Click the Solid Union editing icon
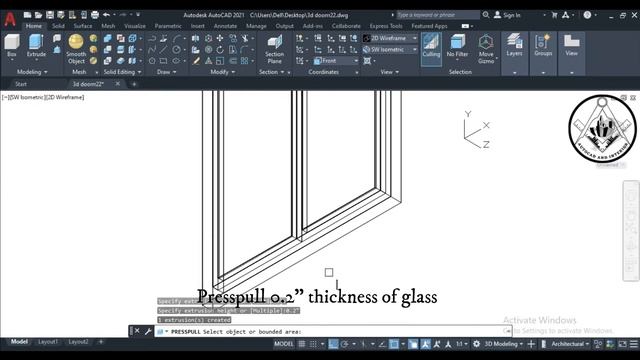Screen dimensions: 640x360 108,38
